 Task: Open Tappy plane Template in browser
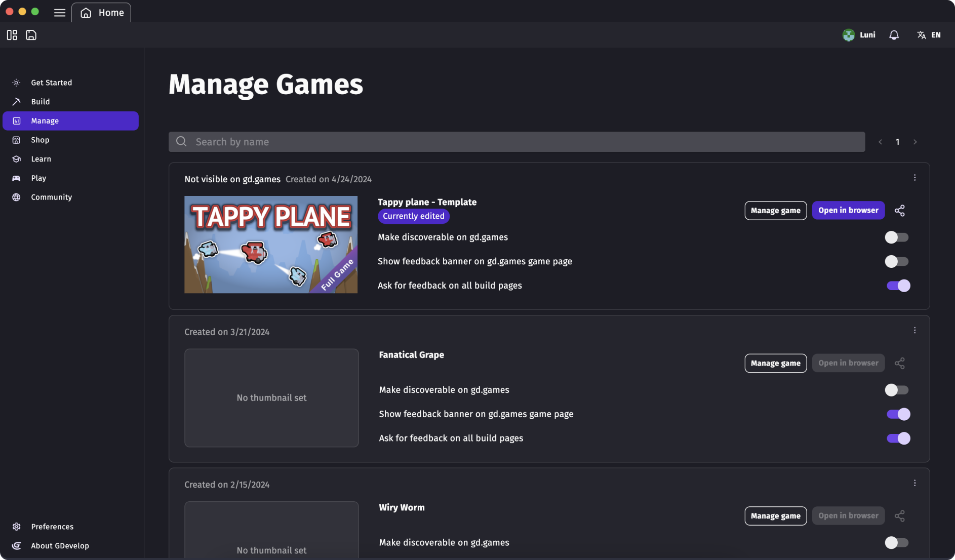pyautogui.click(x=848, y=210)
